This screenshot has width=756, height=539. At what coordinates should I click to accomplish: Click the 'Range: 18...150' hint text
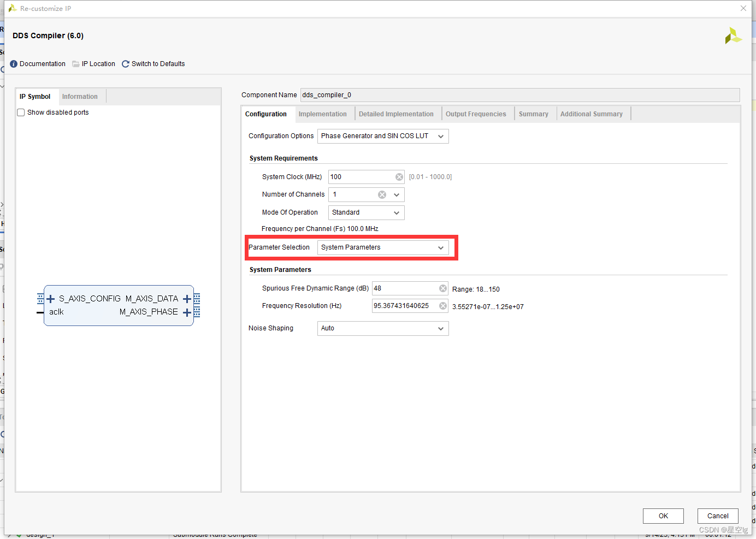point(476,289)
